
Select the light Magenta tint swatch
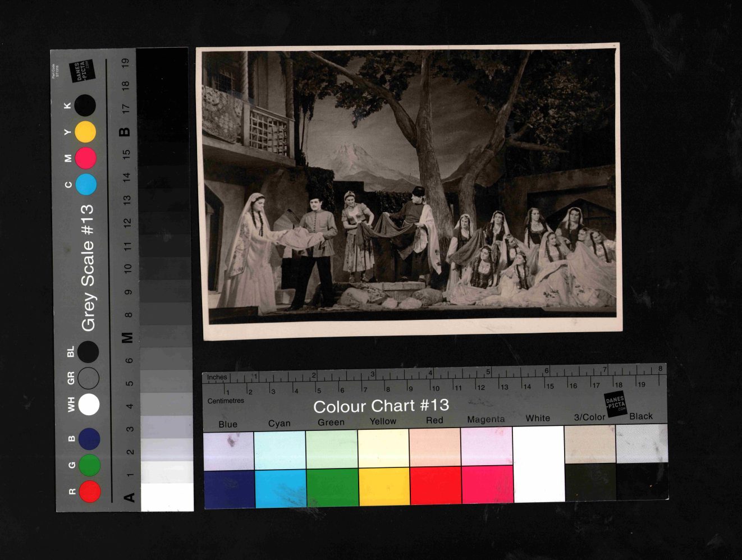[487, 446]
